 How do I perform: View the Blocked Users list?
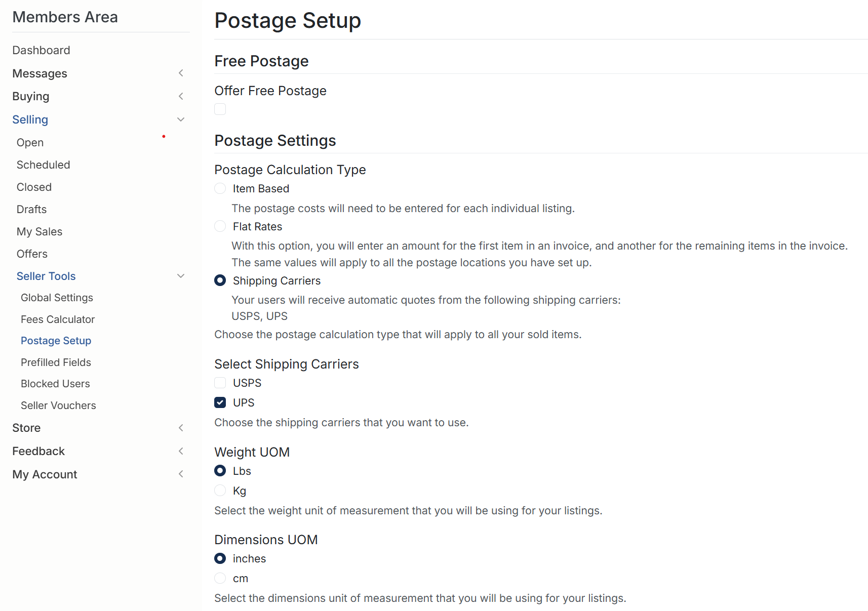pyautogui.click(x=55, y=383)
